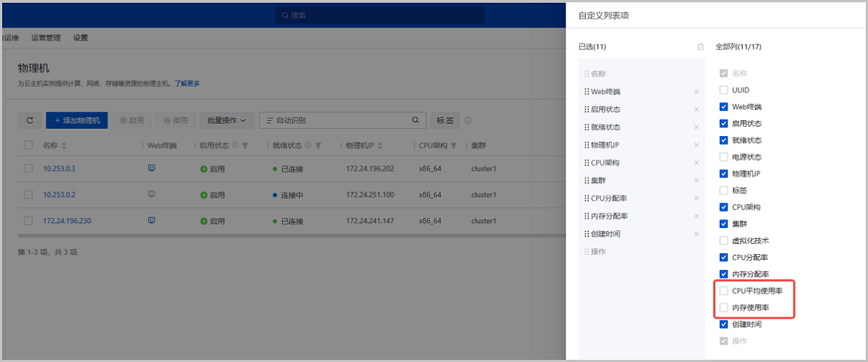Follow the 了解更多 link
Image resolution: width=868 pixels, height=362 pixels.
(187, 83)
